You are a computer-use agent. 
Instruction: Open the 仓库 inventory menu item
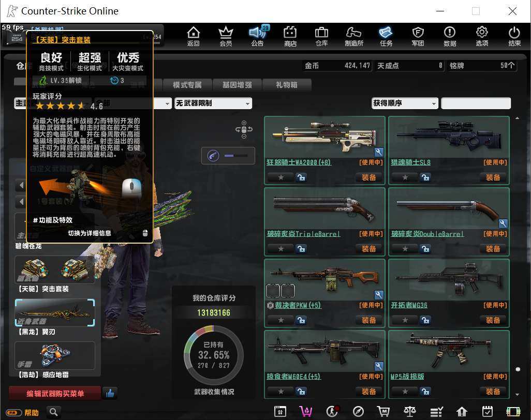(322, 36)
